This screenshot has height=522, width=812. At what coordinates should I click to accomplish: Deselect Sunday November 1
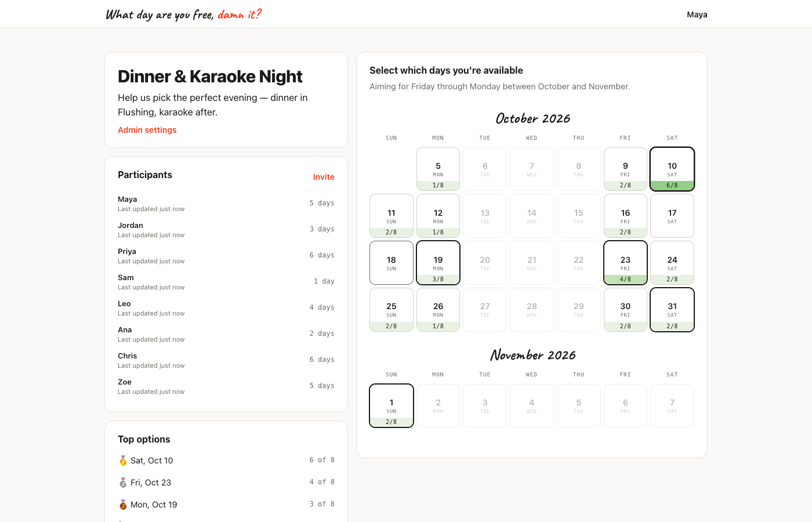391,405
